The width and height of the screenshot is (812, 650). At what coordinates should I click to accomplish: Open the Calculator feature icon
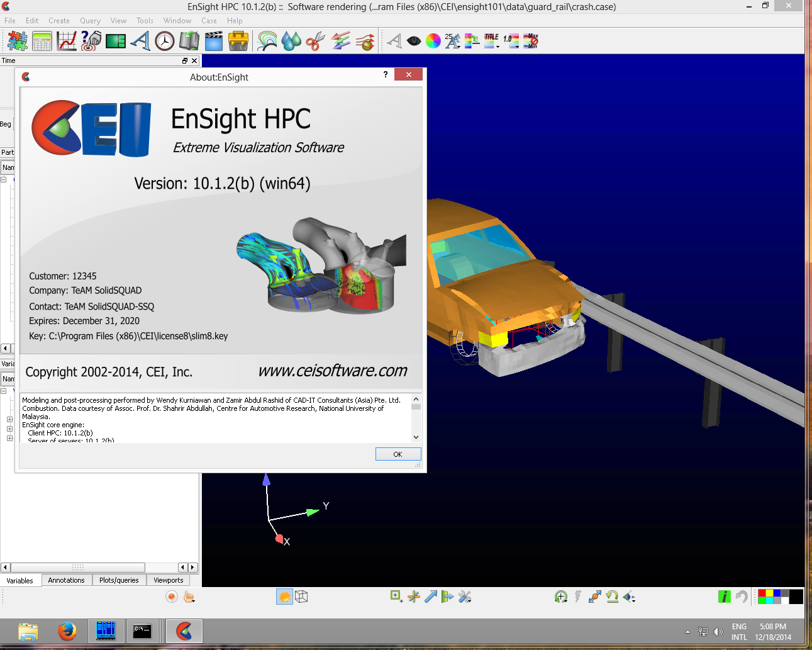click(42, 42)
